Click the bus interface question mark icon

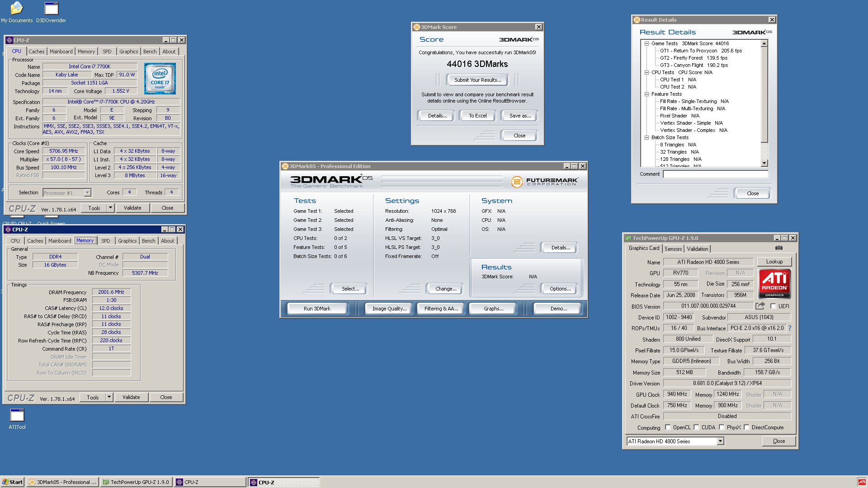pyautogui.click(x=790, y=328)
